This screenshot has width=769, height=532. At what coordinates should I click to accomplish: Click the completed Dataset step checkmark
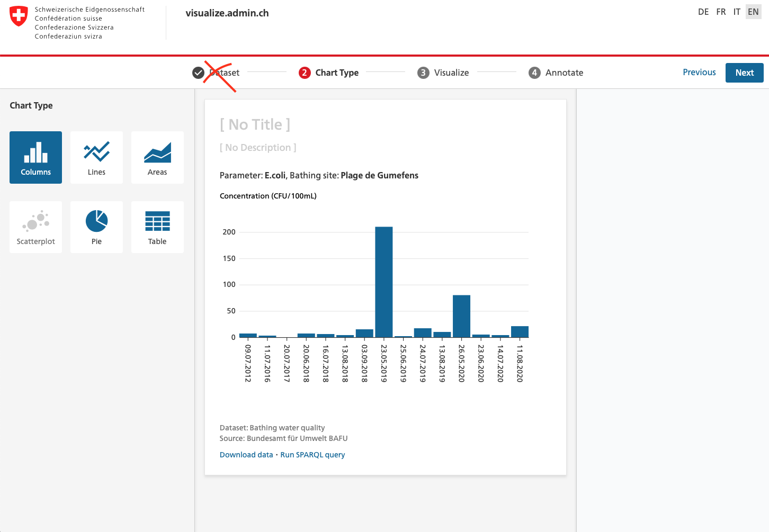(x=198, y=73)
